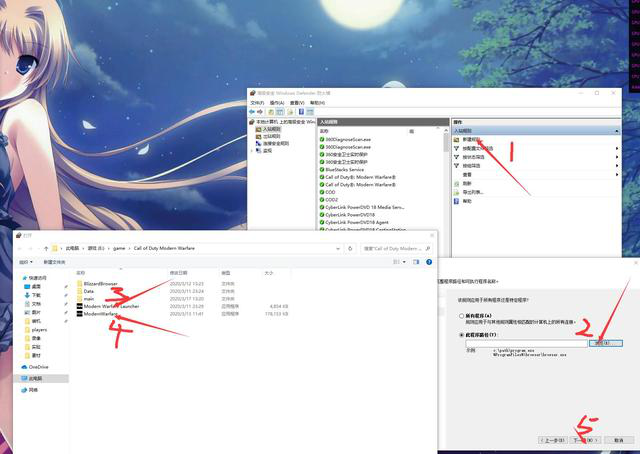
Task: Click the Browse button beside the path field
Action: pos(606,343)
